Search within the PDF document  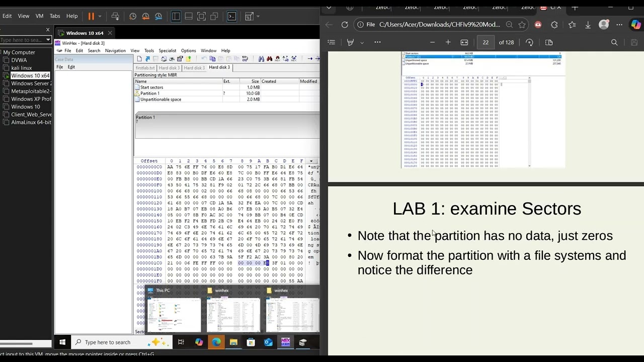point(614,42)
